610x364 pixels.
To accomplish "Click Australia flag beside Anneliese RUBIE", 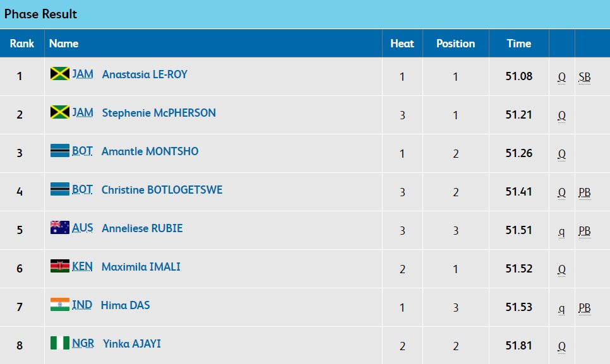I will click(x=59, y=228).
